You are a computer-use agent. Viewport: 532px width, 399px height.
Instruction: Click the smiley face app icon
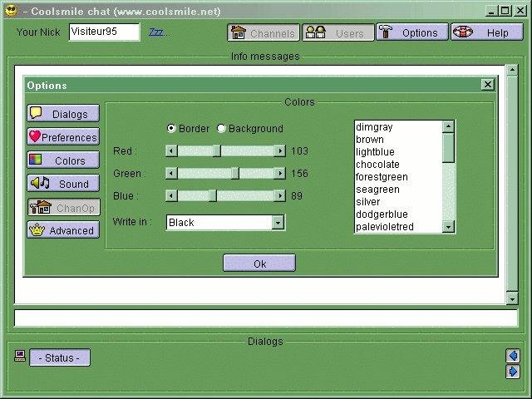pos(11,10)
